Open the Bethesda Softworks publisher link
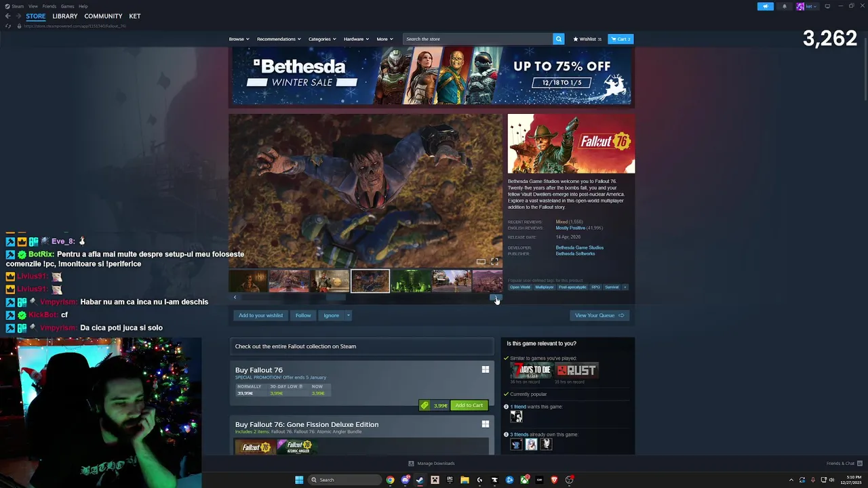 coord(575,253)
